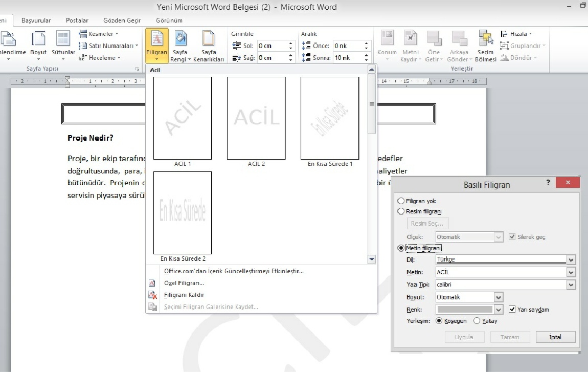
Task: Open the Sayfa Yapısı dialog launcher
Action: click(x=137, y=69)
